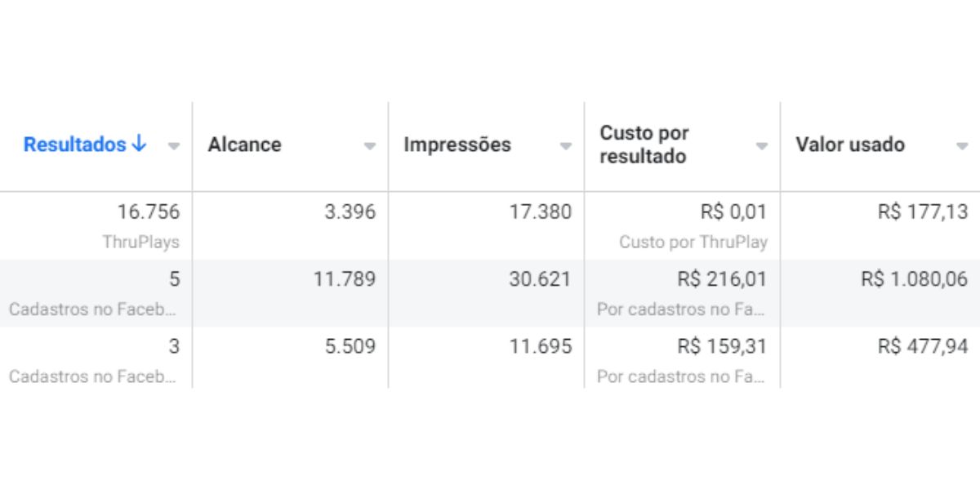Click the R$ 216,01 cost cell
Screen dimensions: 980x490
click(x=683, y=293)
